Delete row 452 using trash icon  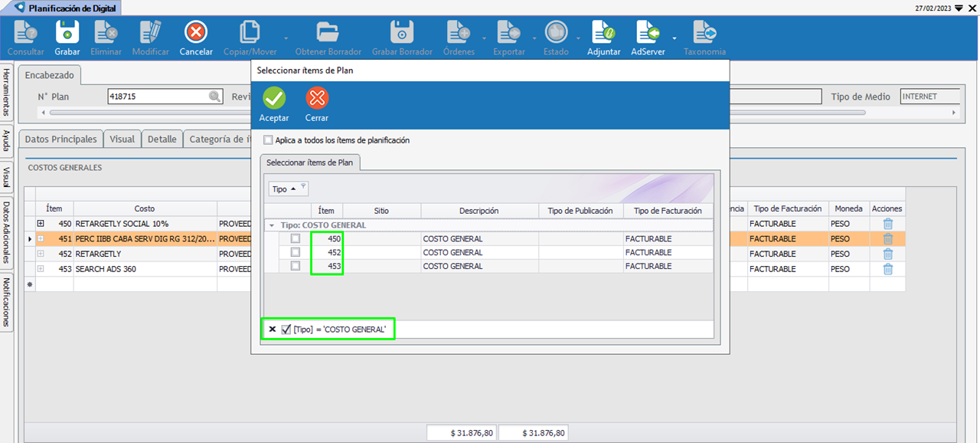point(888,254)
